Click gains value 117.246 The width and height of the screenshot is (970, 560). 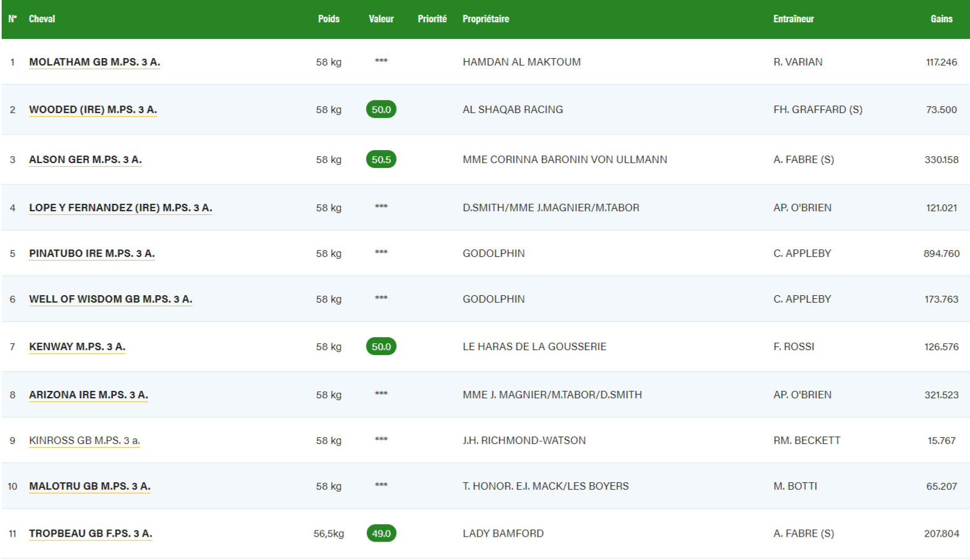(x=942, y=62)
